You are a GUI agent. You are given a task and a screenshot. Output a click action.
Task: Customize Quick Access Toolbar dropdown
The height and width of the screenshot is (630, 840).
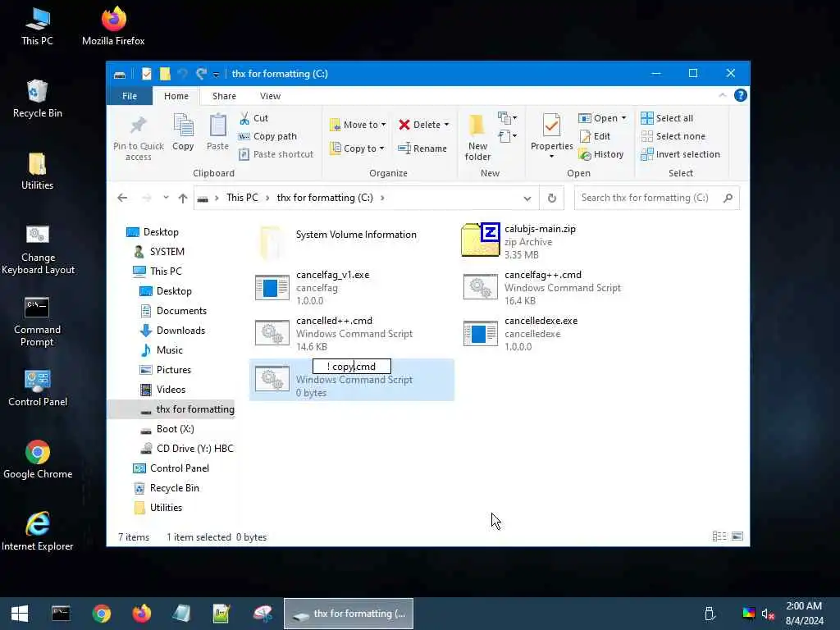coord(216,75)
